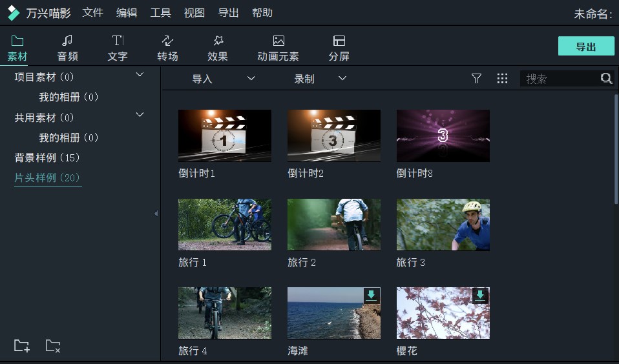Open the 编辑 menu
619x364 pixels.
[127, 13]
